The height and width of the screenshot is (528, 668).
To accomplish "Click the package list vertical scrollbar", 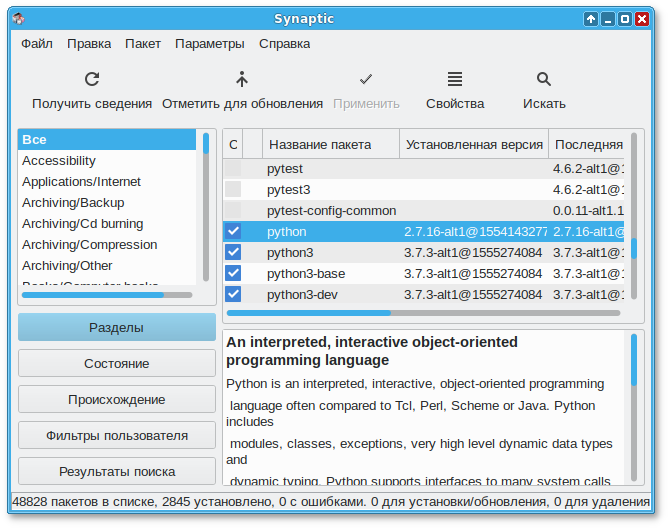I will click(x=634, y=216).
